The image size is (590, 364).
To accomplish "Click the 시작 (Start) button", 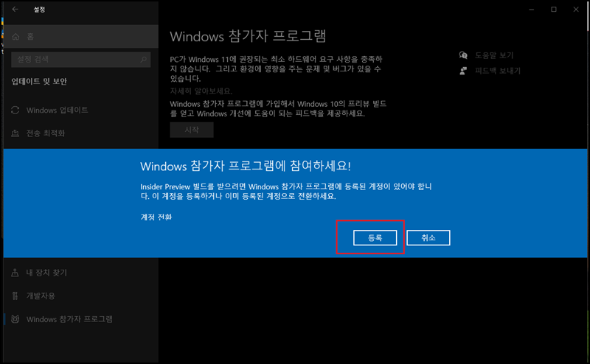I will (x=192, y=130).
